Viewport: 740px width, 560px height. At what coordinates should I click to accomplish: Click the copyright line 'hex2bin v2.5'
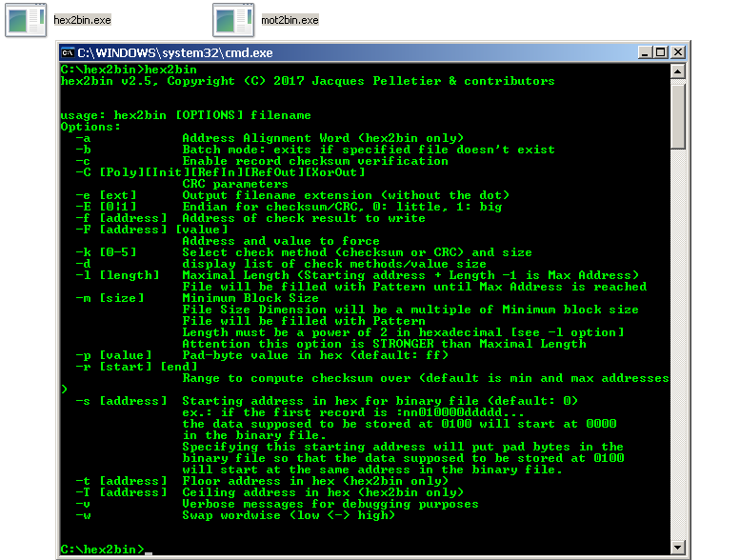click(308, 81)
